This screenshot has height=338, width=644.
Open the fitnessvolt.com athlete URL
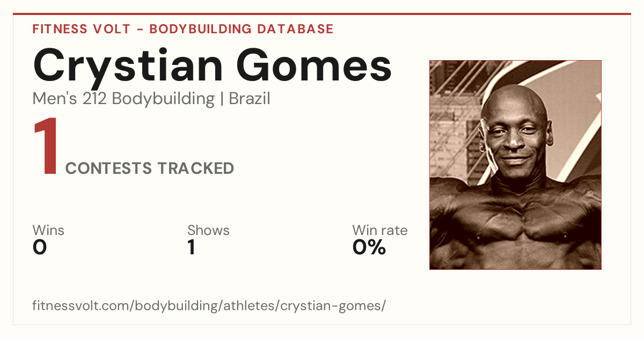[209, 306]
